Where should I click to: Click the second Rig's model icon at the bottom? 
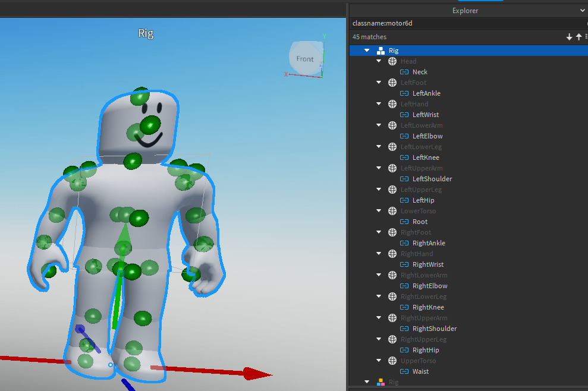381,381
